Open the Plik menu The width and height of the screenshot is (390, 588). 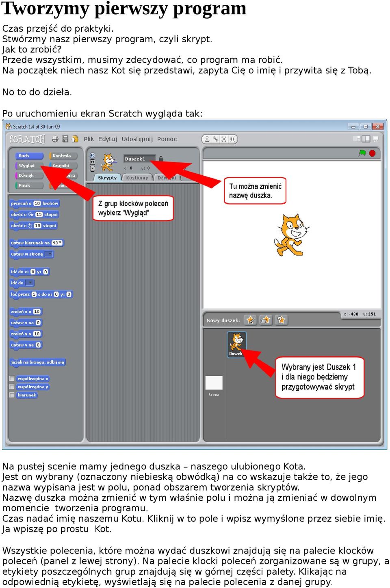[x=89, y=139]
